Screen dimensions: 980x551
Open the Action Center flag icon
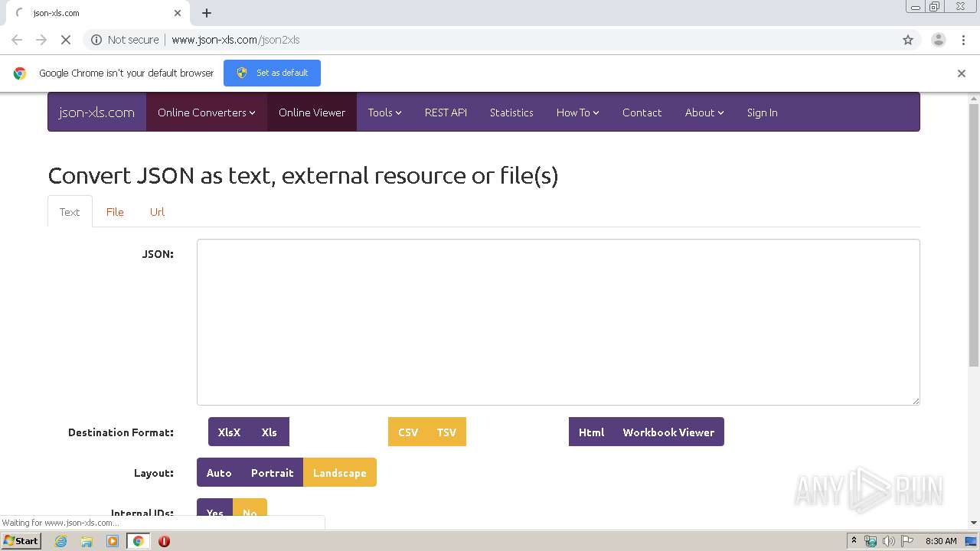pyautogui.click(x=906, y=541)
